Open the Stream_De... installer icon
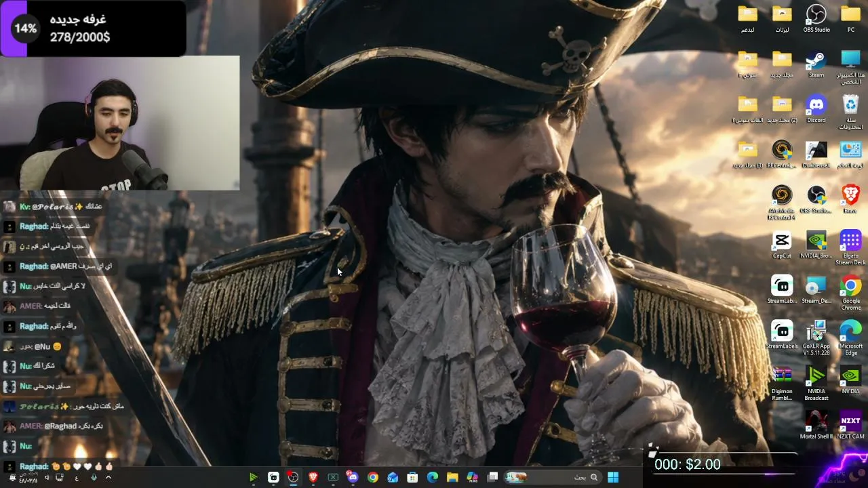The height and width of the screenshot is (488, 868). click(816, 289)
